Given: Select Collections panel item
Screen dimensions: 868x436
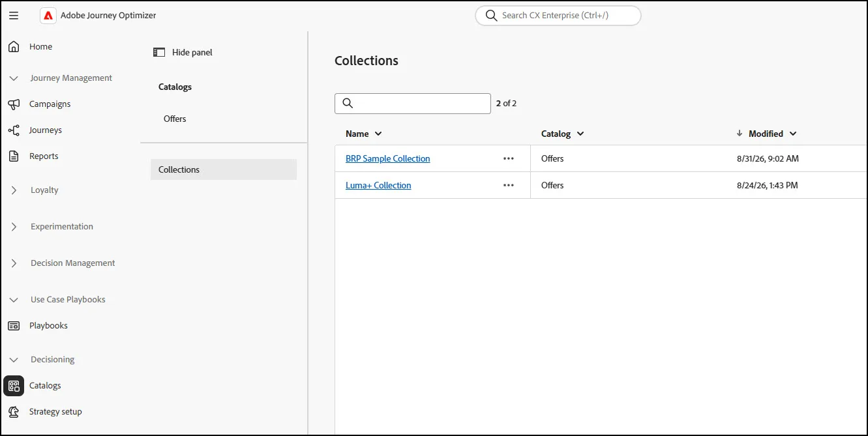Looking at the screenshot, I should click(224, 169).
